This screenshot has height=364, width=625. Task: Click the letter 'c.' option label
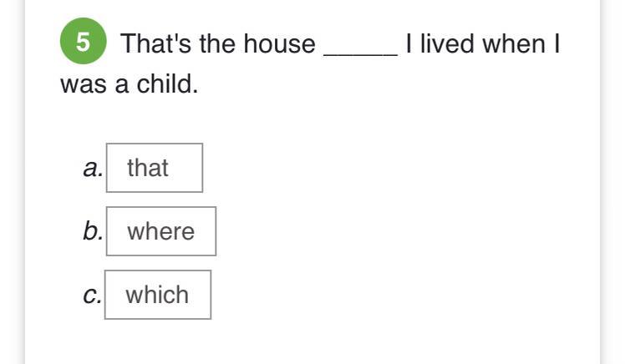[93, 296]
